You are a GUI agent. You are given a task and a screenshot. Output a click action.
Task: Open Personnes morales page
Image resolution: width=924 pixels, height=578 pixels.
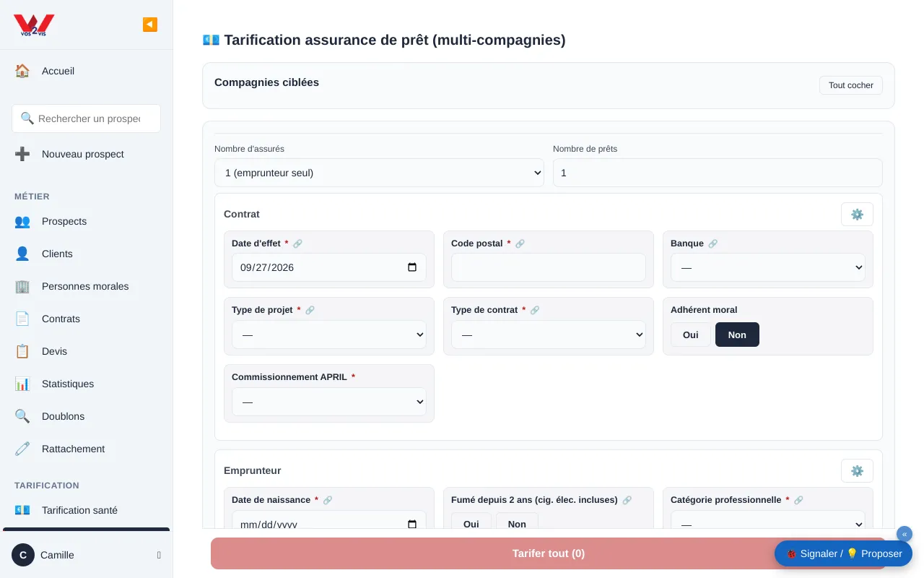86,286
